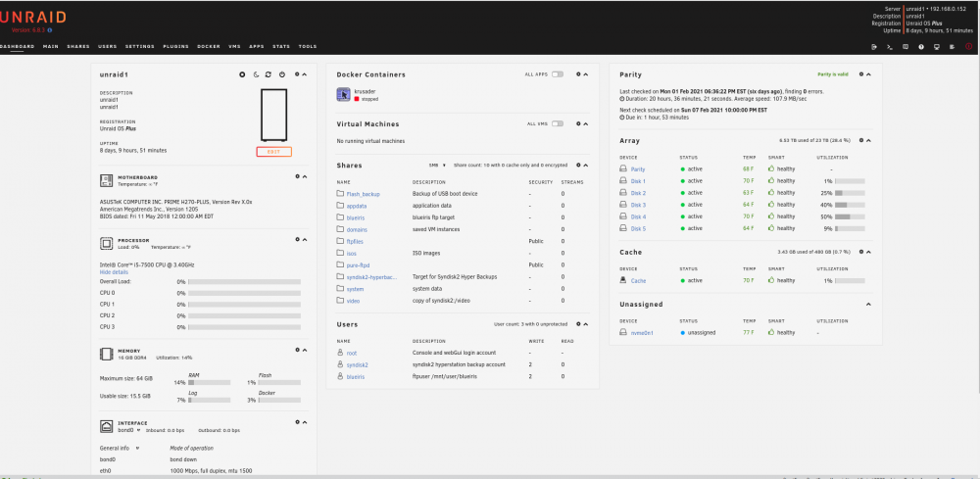Collapse the Unassigned section
The image size is (980, 479).
pyautogui.click(x=868, y=304)
